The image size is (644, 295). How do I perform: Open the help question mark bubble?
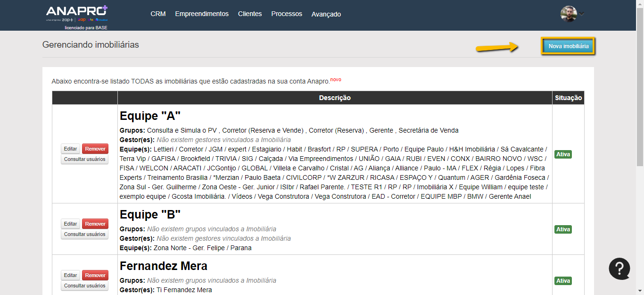619,269
